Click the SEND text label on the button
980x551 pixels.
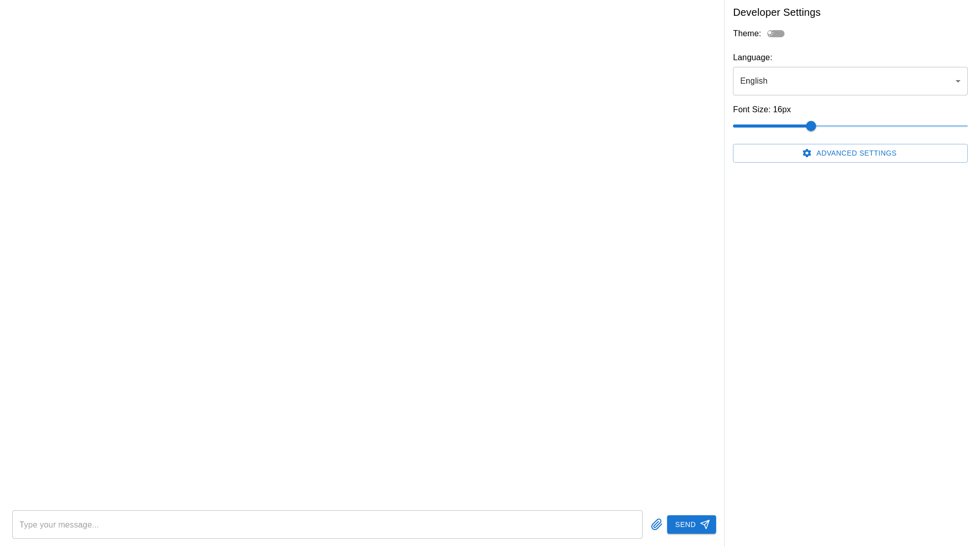(685, 524)
